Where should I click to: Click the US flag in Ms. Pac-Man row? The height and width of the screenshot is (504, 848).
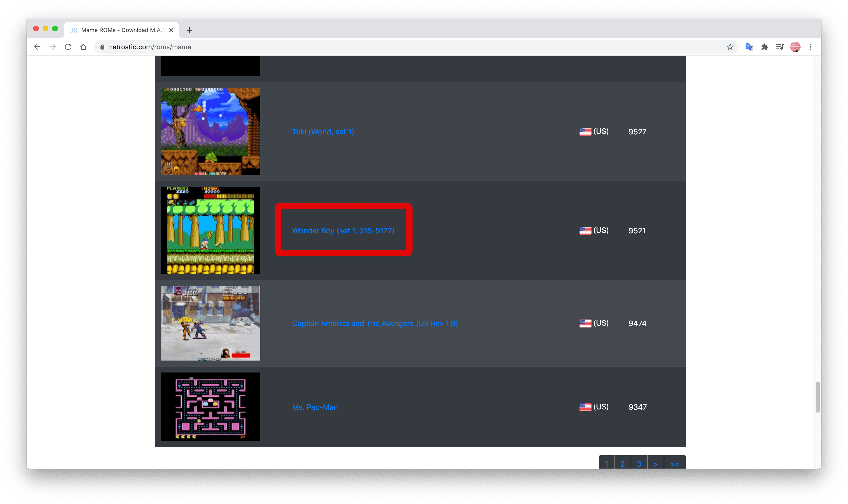(x=585, y=407)
